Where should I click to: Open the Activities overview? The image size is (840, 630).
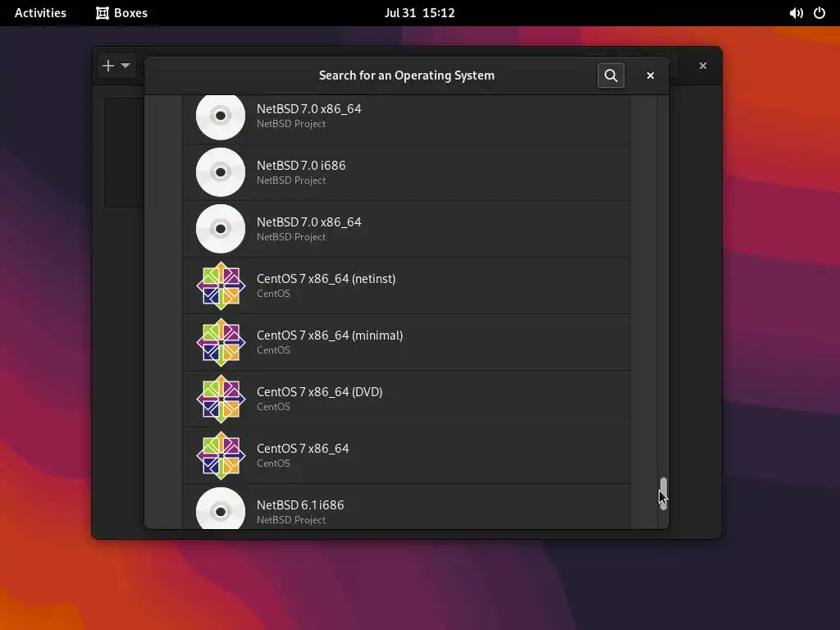click(40, 13)
